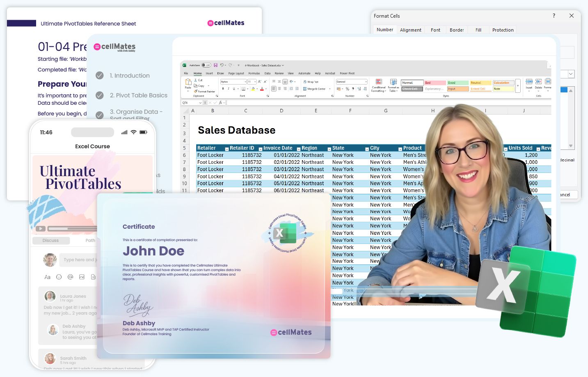Open the Protection tab in Format Cells
The image size is (588, 377).
[503, 30]
